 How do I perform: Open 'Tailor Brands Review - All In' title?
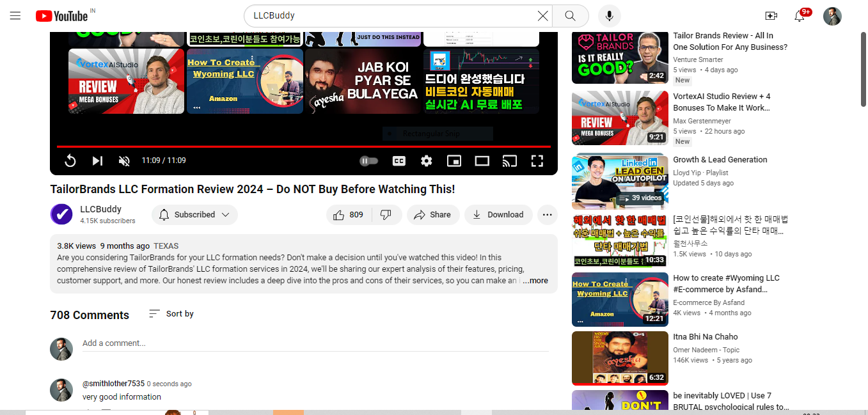(730, 42)
